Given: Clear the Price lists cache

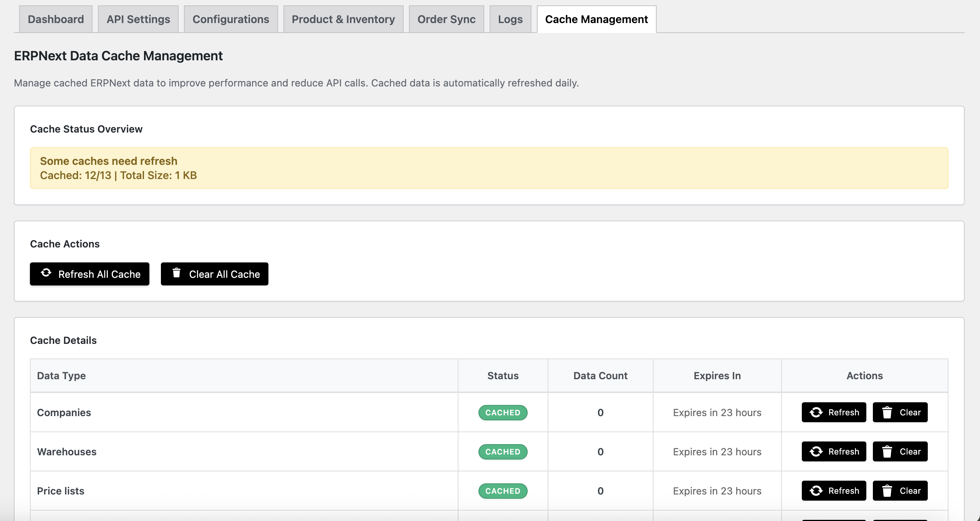Looking at the screenshot, I should pos(900,491).
